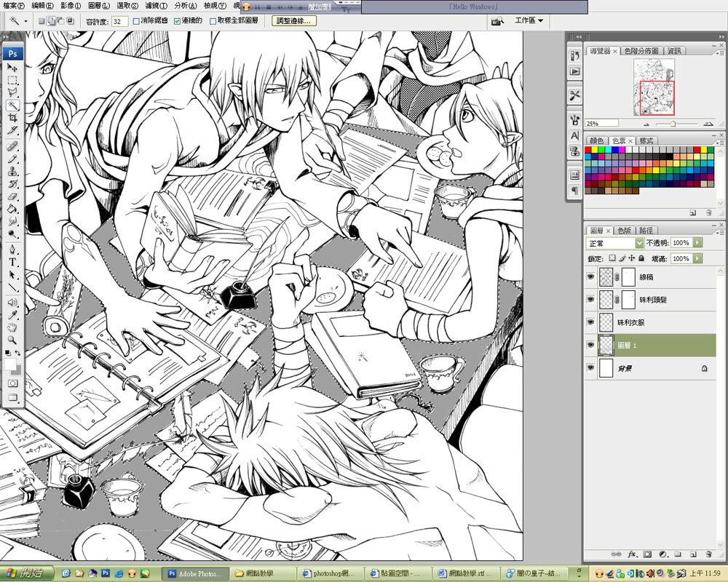Select the Audio Annotation tool
This screenshot has width=728, height=582.
point(12,303)
